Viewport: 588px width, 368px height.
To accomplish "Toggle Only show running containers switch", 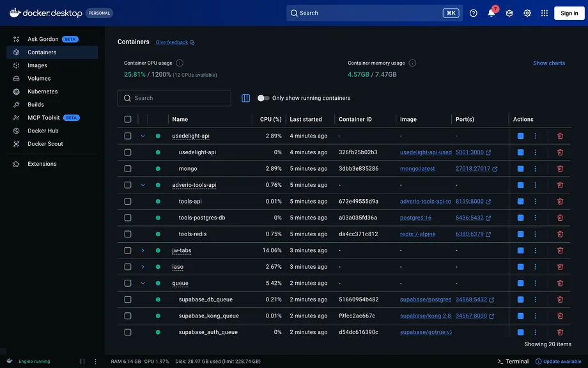I will click(263, 98).
